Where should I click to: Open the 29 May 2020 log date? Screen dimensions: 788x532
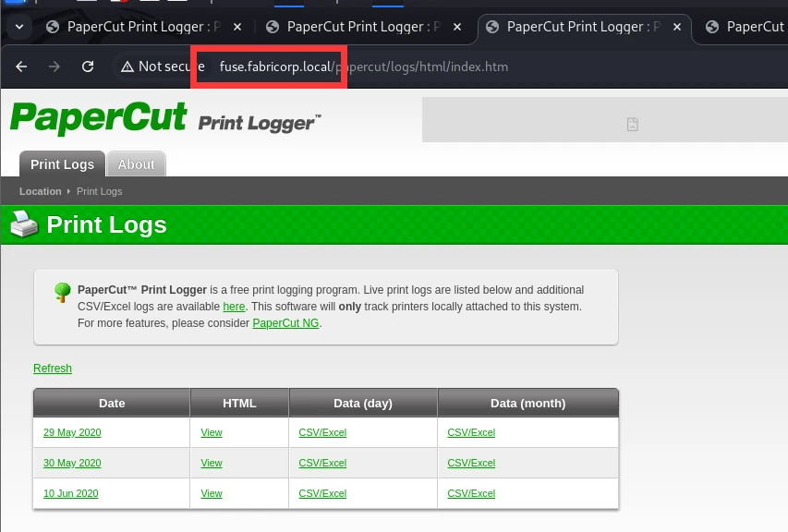coord(72,432)
